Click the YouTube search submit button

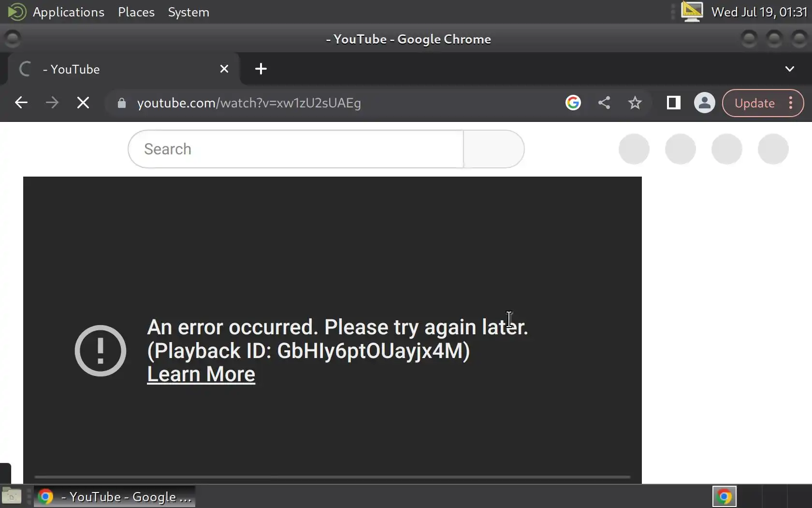pos(494,149)
